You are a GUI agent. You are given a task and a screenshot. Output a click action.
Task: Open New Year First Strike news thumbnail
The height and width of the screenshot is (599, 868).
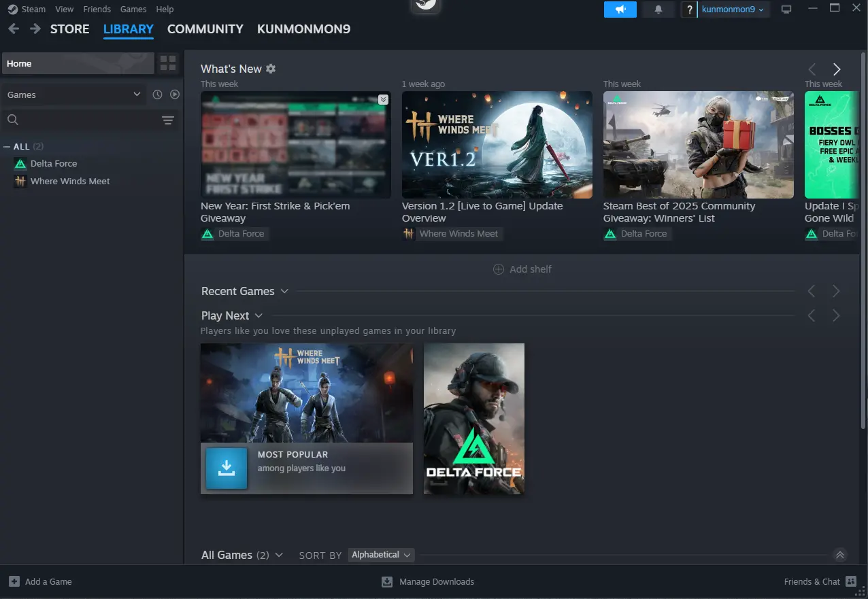pos(296,145)
